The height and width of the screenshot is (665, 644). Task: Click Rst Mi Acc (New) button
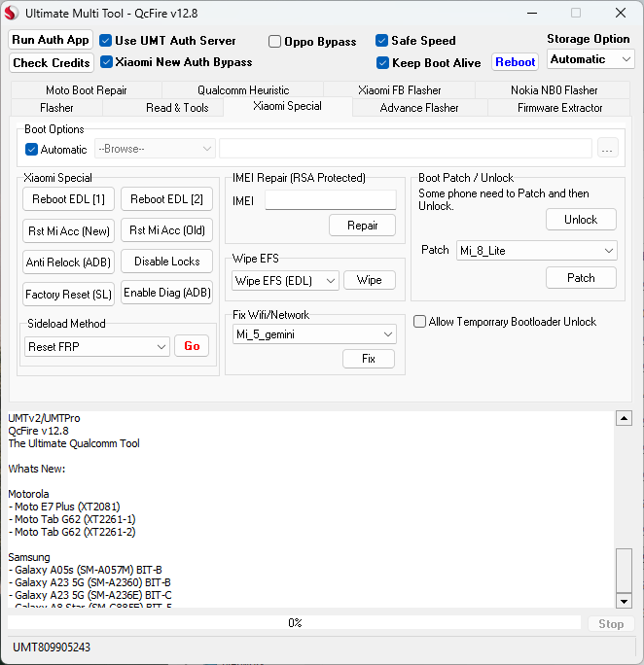pyautogui.click(x=68, y=230)
